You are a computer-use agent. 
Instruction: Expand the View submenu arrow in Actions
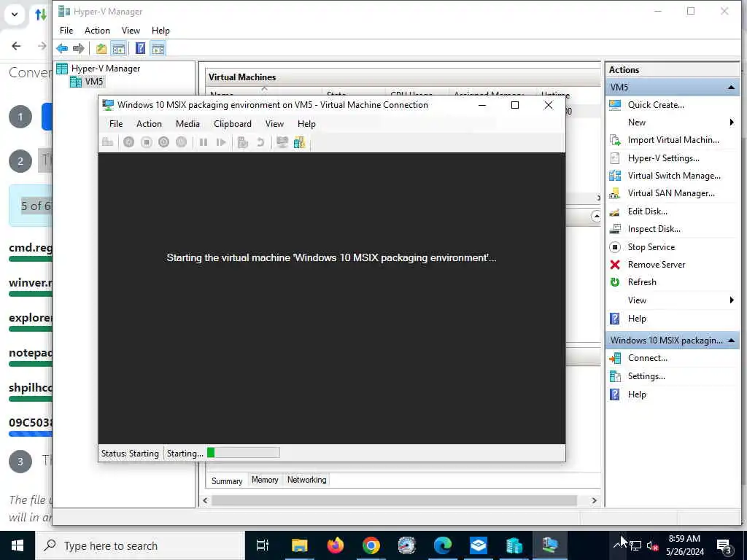732,300
